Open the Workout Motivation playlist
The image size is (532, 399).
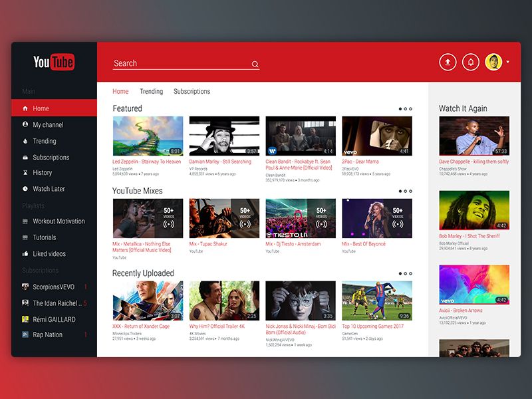[59, 221]
